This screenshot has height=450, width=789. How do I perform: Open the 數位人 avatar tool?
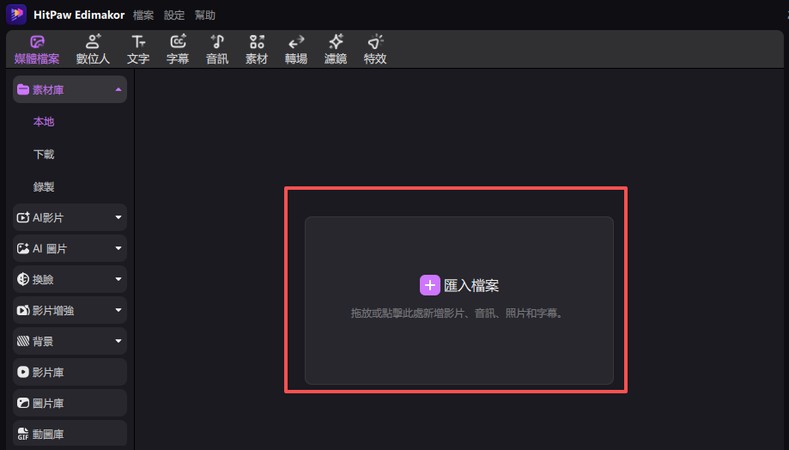pyautogui.click(x=93, y=49)
